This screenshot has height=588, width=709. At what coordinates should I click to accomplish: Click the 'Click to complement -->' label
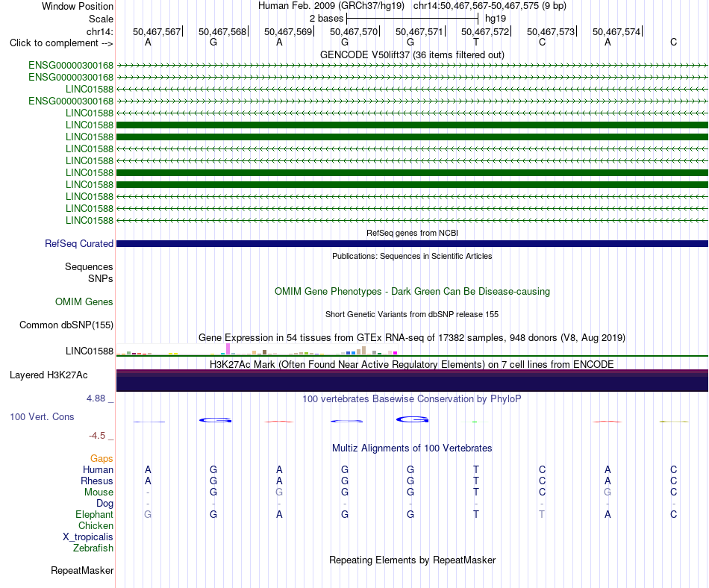pos(61,43)
